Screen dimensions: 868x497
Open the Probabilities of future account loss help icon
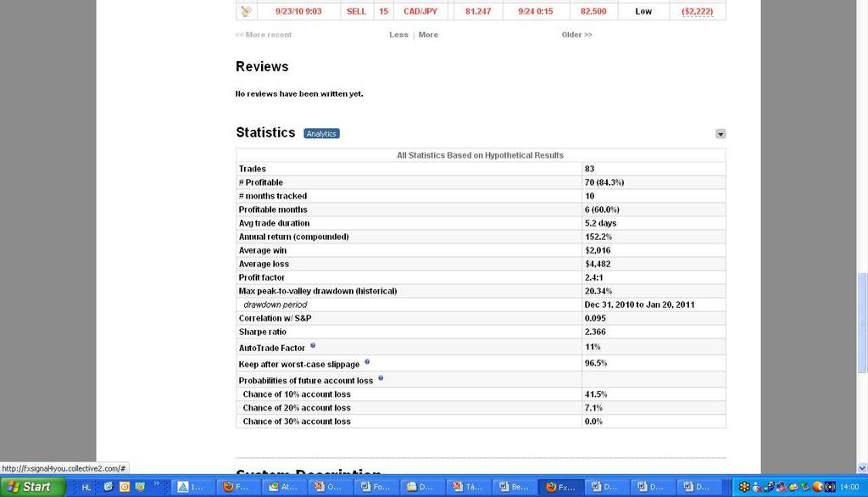381,378
